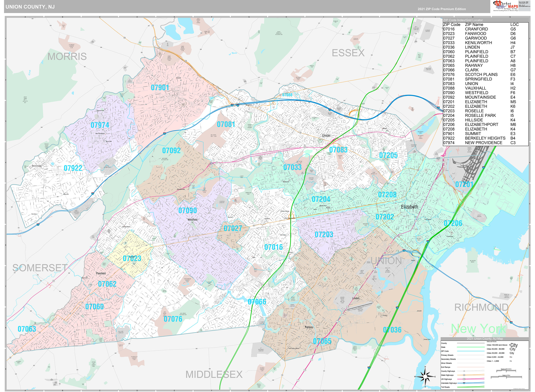Click the 07202 ZIP label on the map
This screenshot has height=392, width=535.
[385, 217]
